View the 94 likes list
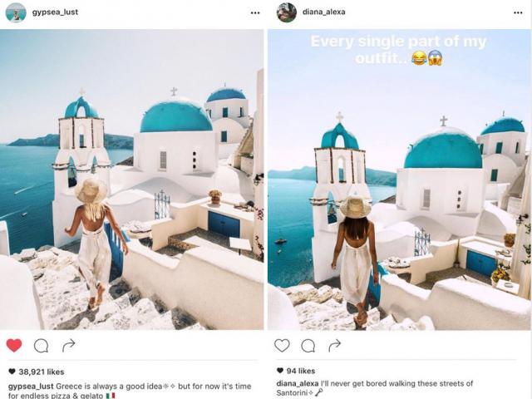The width and height of the screenshot is (532, 399). click(296, 371)
